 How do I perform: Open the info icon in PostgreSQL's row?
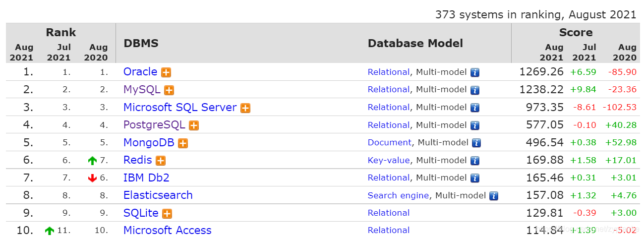point(475,125)
